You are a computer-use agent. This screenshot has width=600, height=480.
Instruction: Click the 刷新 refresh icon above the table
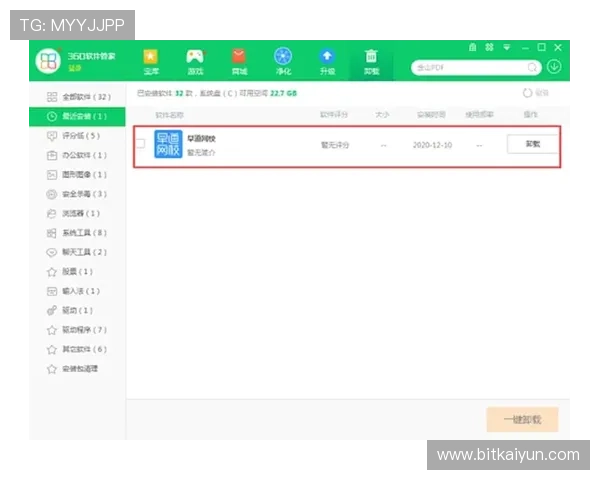tap(528, 93)
